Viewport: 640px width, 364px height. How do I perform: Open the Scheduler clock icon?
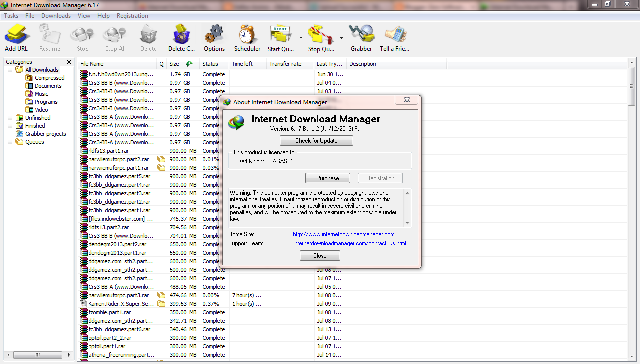click(x=247, y=35)
